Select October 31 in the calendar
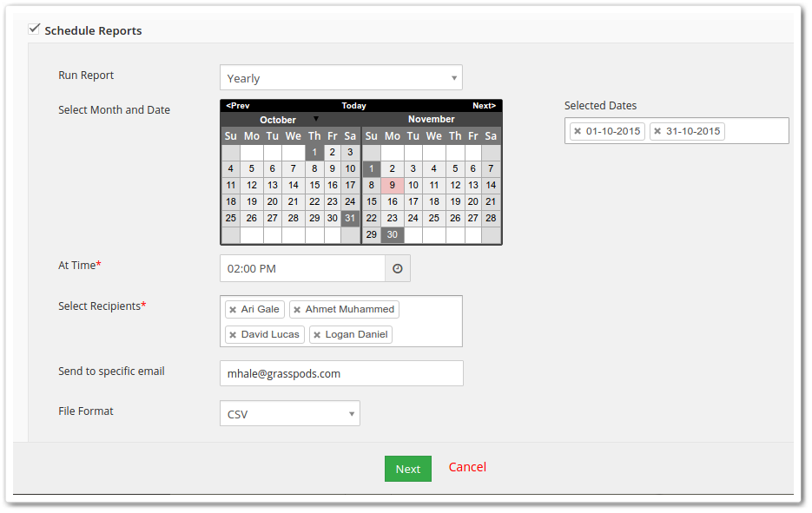This screenshot has height=513, width=812. [350, 218]
